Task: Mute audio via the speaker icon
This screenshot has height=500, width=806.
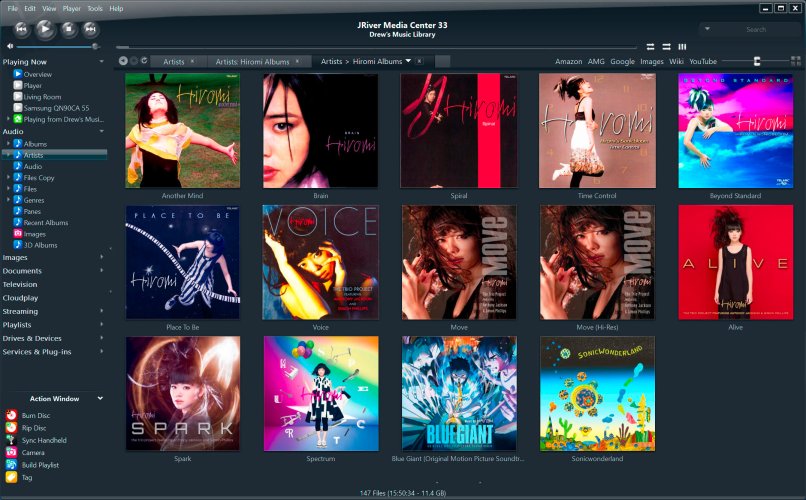Action: 9,46
